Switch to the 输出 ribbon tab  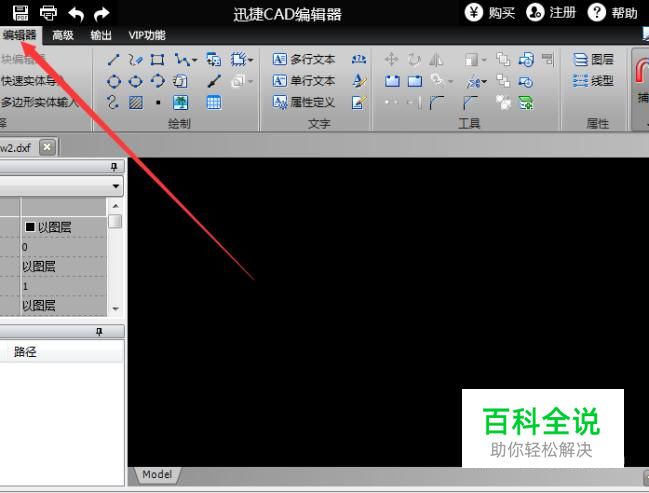pos(101,35)
